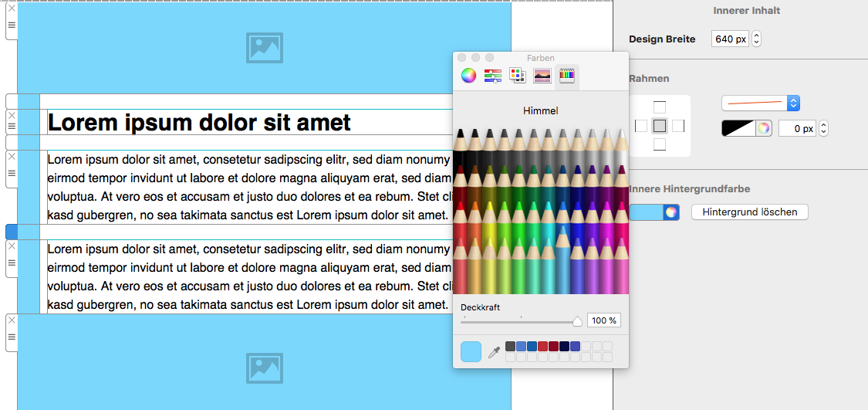Click the 'Lorem ipsum dolor sit amet' headline

tap(199, 123)
